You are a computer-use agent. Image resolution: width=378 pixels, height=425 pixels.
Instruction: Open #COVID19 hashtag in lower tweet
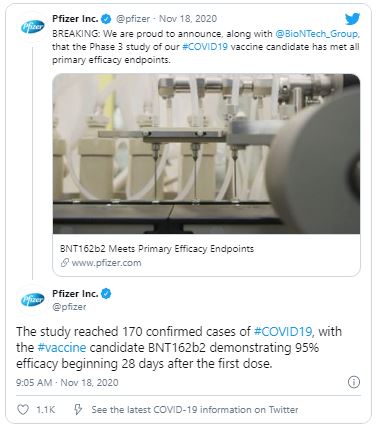pyautogui.click(x=283, y=332)
